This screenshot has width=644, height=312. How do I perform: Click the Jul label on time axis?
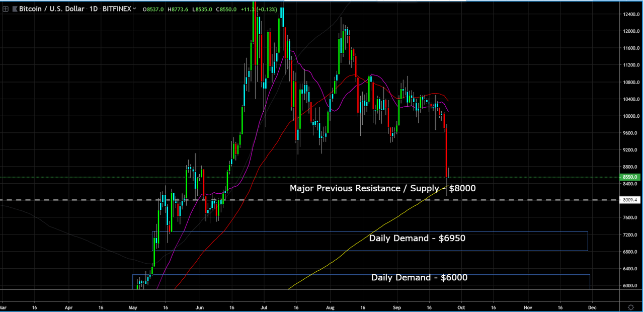point(264,306)
